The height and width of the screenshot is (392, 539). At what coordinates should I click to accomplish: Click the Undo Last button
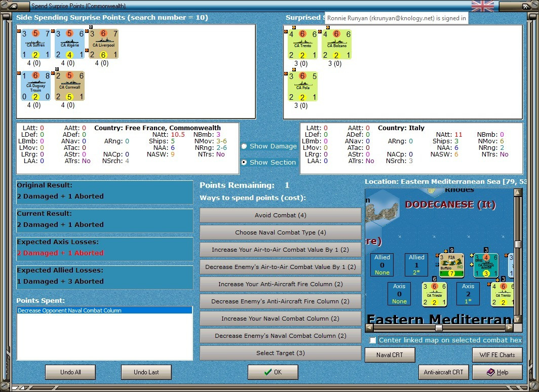point(146,372)
